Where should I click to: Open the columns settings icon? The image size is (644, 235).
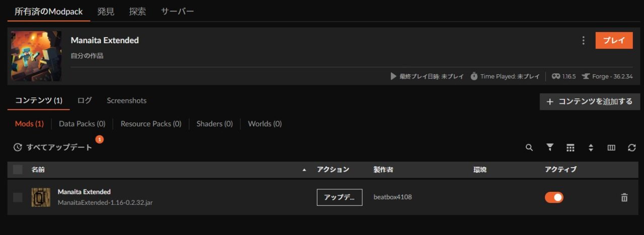click(x=611, y=148)
